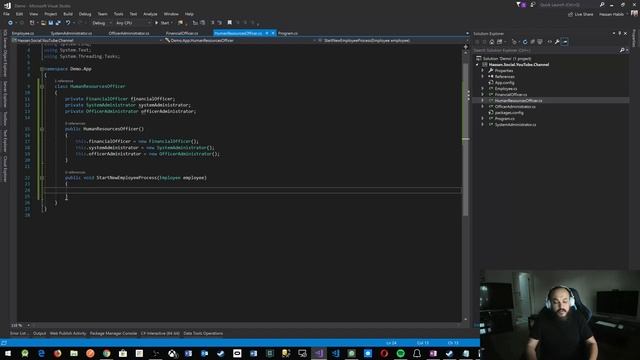This screenshot has width=640, height=360.
Task: Select App.config in Solution Explorer
Action: pyautogui.click(x=504, y=82)
